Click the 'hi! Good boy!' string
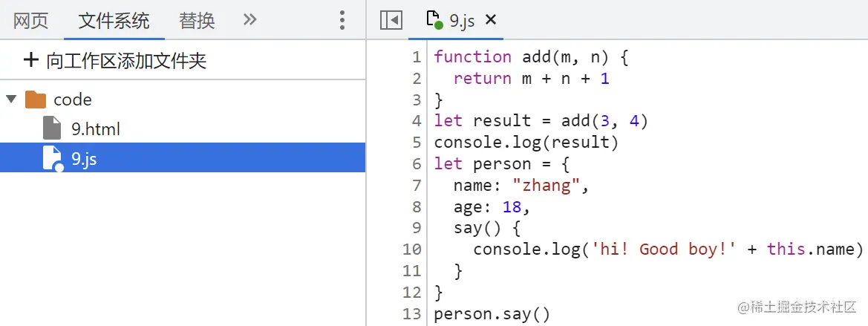 (x=664, y=250)
